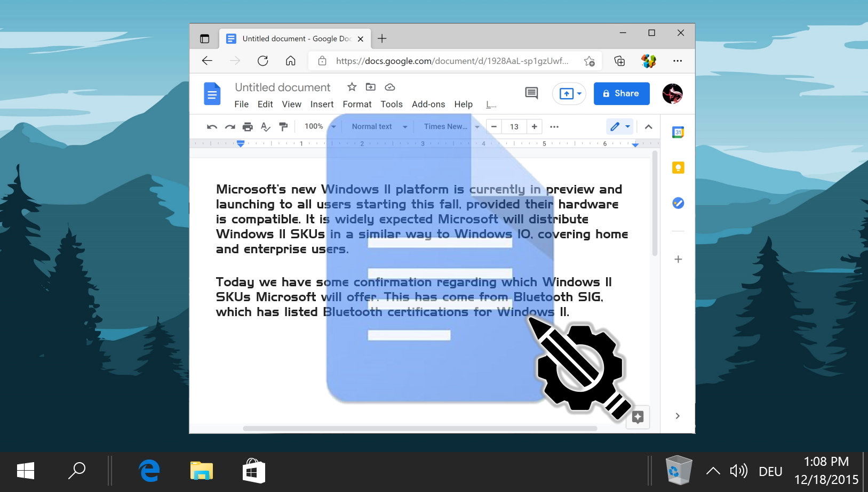Click the volume speaker tray icon
This screenshot has width=868, height=492.
click(x=739, y=471)
